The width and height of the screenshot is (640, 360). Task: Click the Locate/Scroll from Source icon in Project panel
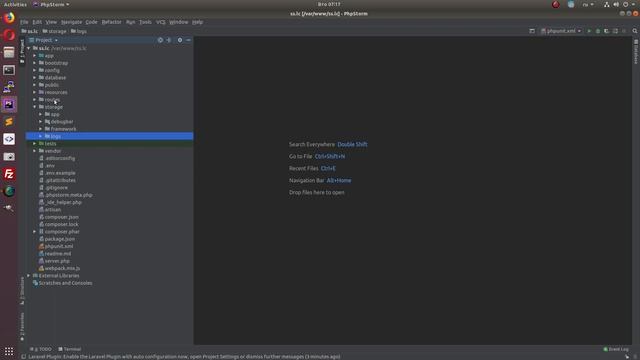coord(160,40)
